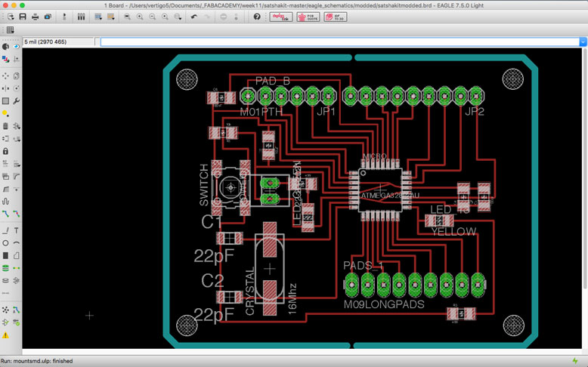Select the Meander tool

[x=5, y=202]
